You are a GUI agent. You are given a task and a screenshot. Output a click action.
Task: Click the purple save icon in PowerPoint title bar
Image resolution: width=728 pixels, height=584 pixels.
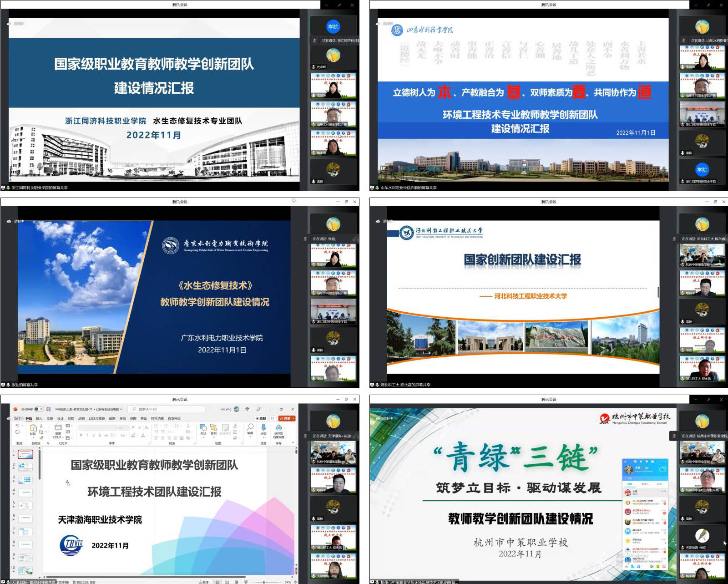pos(48,409)
